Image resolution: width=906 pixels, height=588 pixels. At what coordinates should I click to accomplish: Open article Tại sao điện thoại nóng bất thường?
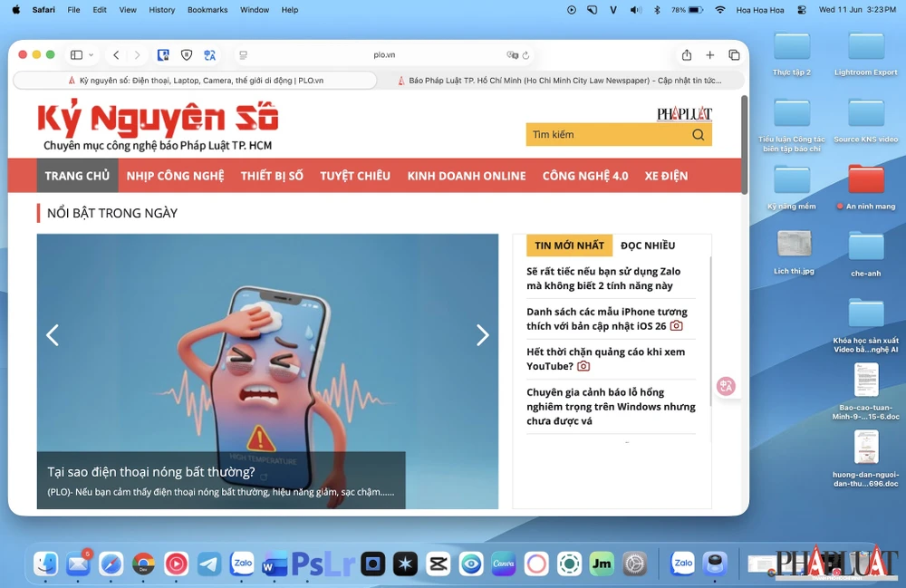[151, 472]
